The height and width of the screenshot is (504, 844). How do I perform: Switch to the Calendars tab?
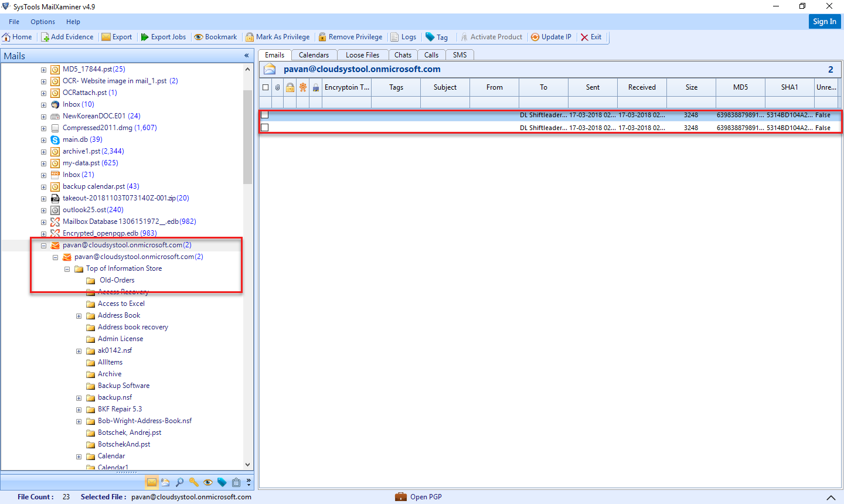point(314,55)
